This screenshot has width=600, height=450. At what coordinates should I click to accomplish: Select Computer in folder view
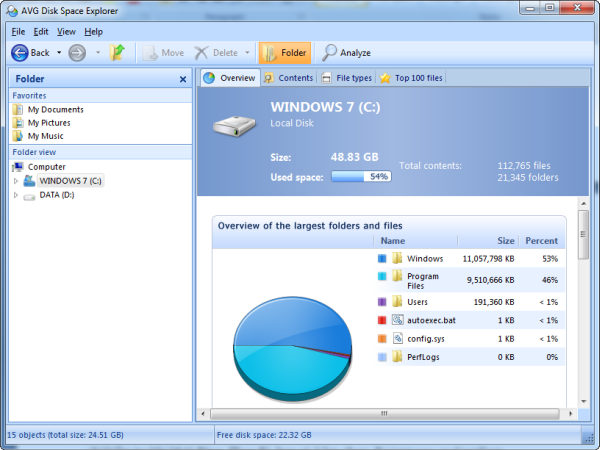click(47, 167)
